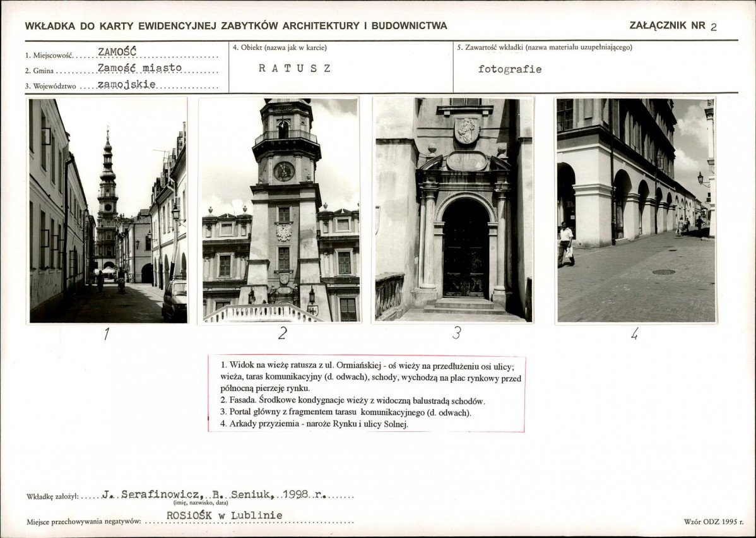This screenshot has height=538, width=756.
Task: Click the 'ZAŁĄCZNIK NR 2' label
Action: (673, 26)
